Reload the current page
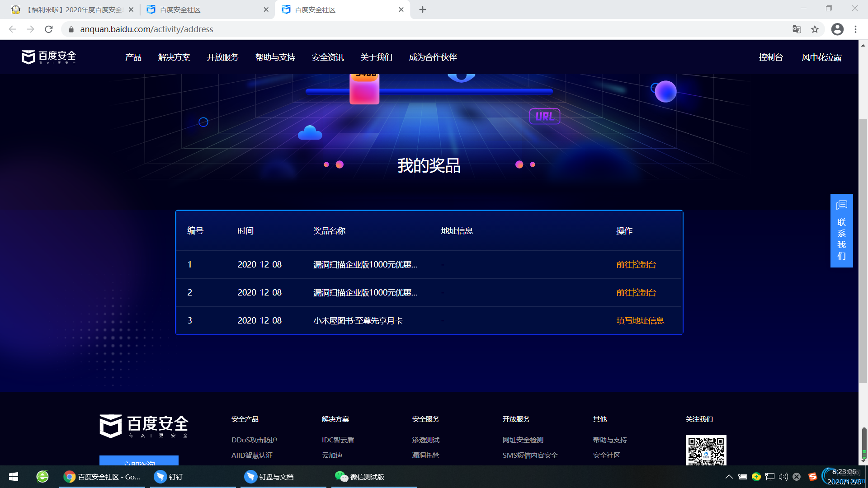The image size is (868, 488). [49, 29]
